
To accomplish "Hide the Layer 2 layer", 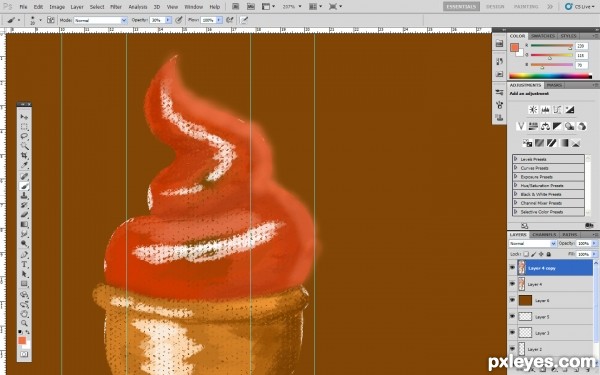I will pos(512,349).
